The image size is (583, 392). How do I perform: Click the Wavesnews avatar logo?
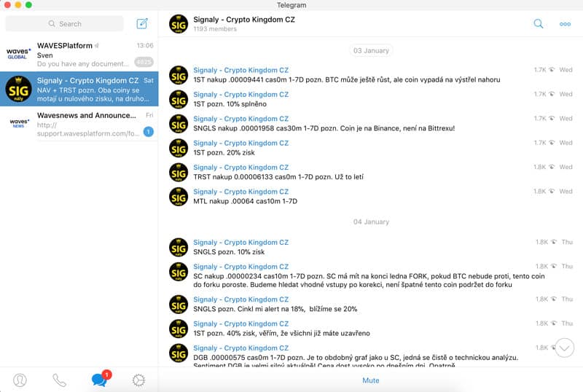click(19, 123)
